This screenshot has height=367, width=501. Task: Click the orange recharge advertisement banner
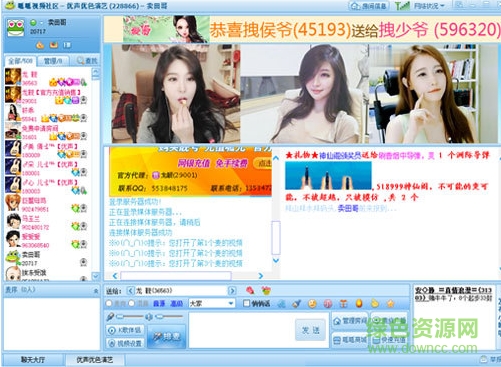(191, 171)
